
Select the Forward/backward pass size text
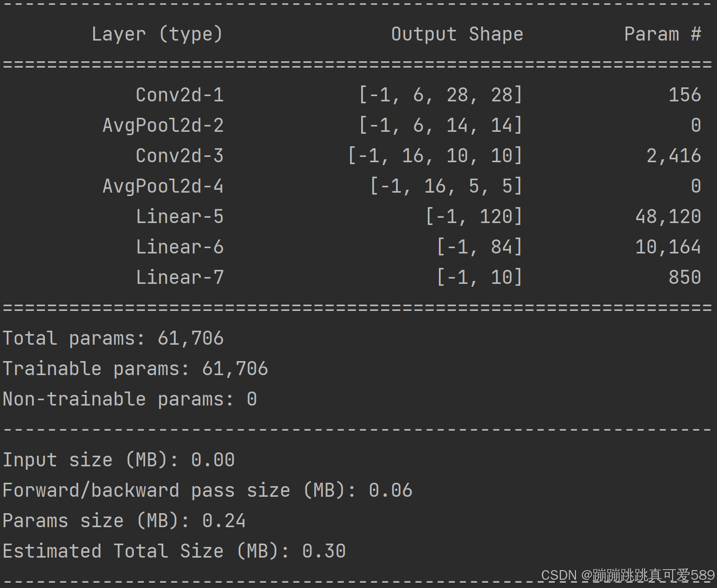tap(207, 490)
